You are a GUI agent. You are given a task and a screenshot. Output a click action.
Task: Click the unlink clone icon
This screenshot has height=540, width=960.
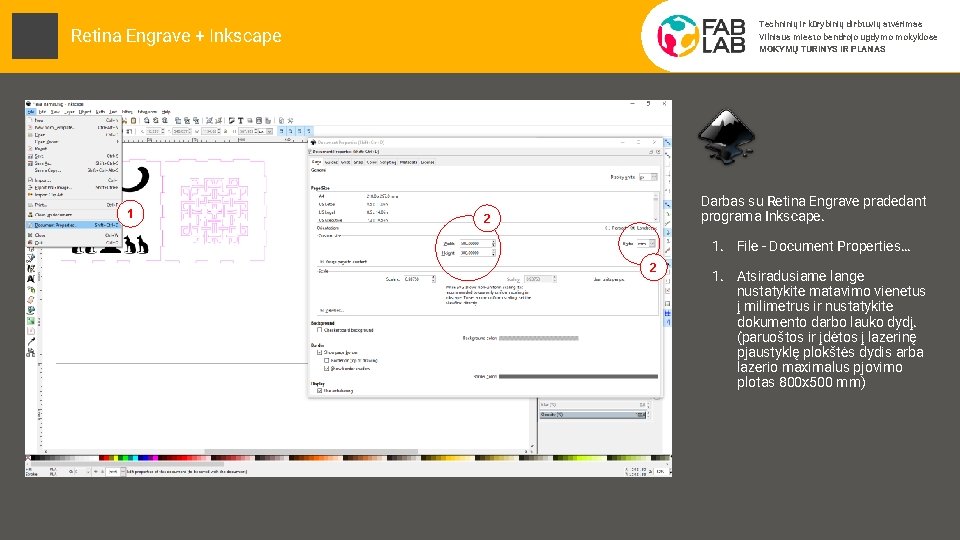(196, 121)
